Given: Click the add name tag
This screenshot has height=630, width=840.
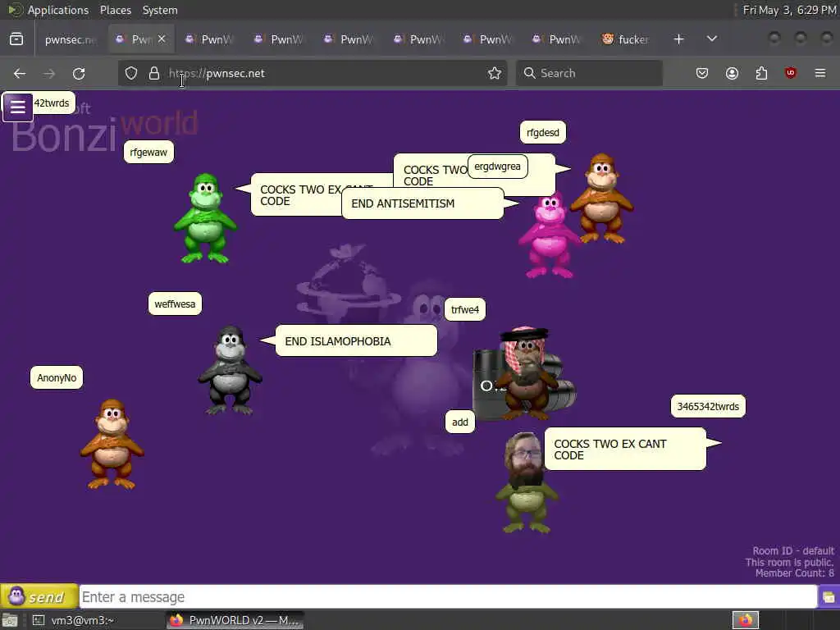Looking at the screenshot, I should click(459, 422).
